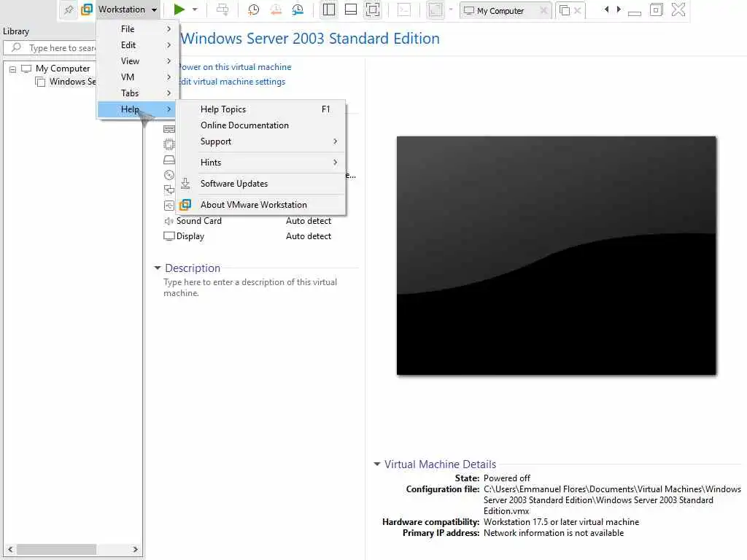Click the Display monitor icon
Image resolution: width=747 pixels, height=560 pixels.
pyautogui.click(x=169, y=236)
